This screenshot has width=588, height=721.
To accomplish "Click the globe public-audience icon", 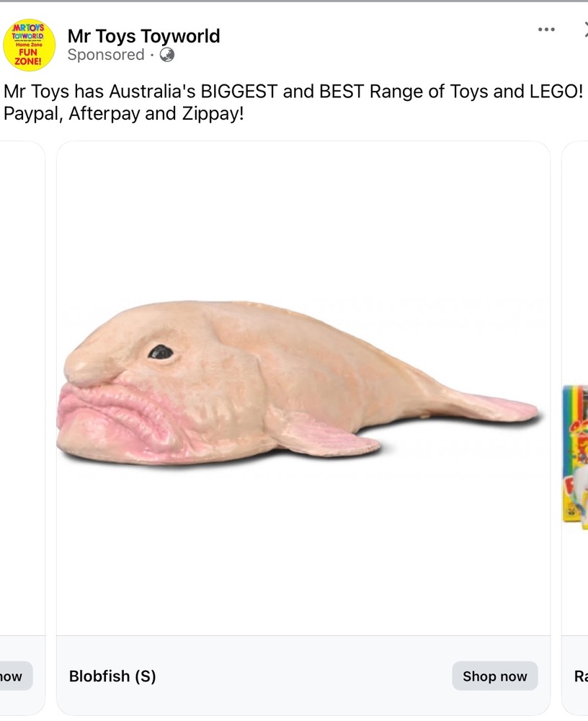I will 167,55.
